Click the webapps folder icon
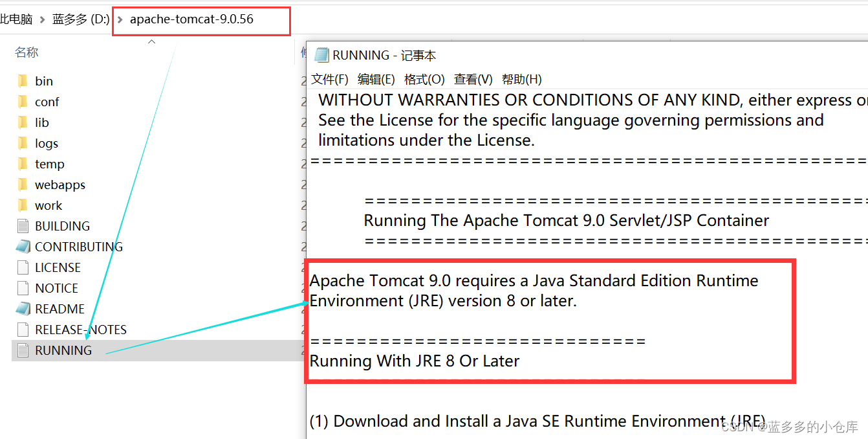Image resolution: width=868 pixels, height=439 pixels. 23,185
